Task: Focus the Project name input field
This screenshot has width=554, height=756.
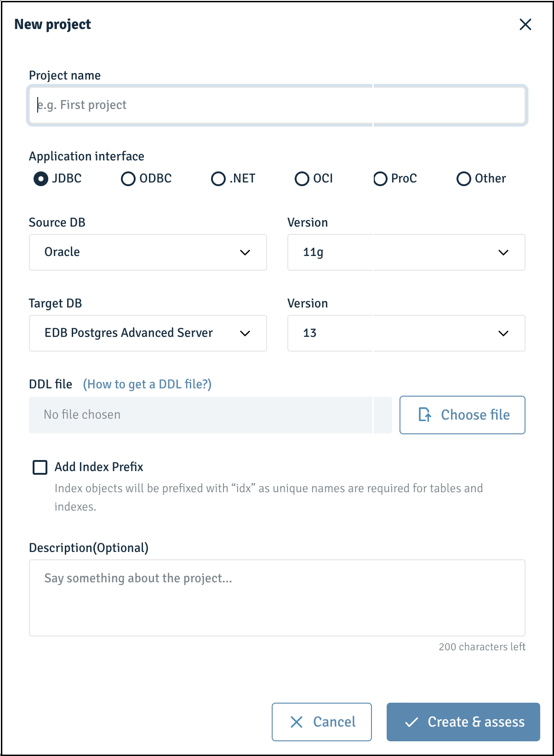Action: [x=277, y=105]
